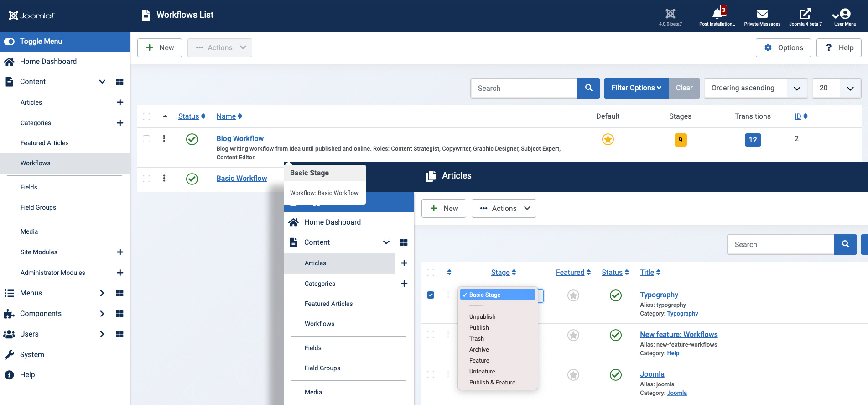Viewport: 868px width, 405px height.
Task: Click Toggle Menu switch in sidebar
Action: (x=9, y=42)
